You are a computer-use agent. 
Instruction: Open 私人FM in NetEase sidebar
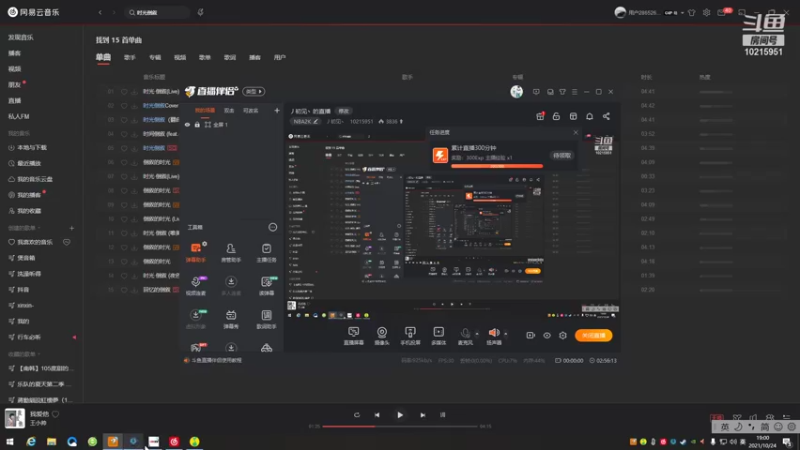coord(18,116)
